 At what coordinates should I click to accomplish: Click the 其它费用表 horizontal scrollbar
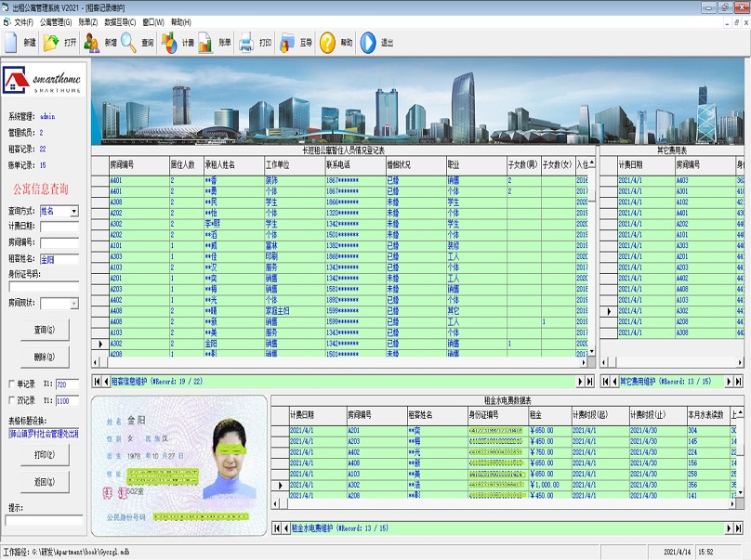[x=671, y=362]
